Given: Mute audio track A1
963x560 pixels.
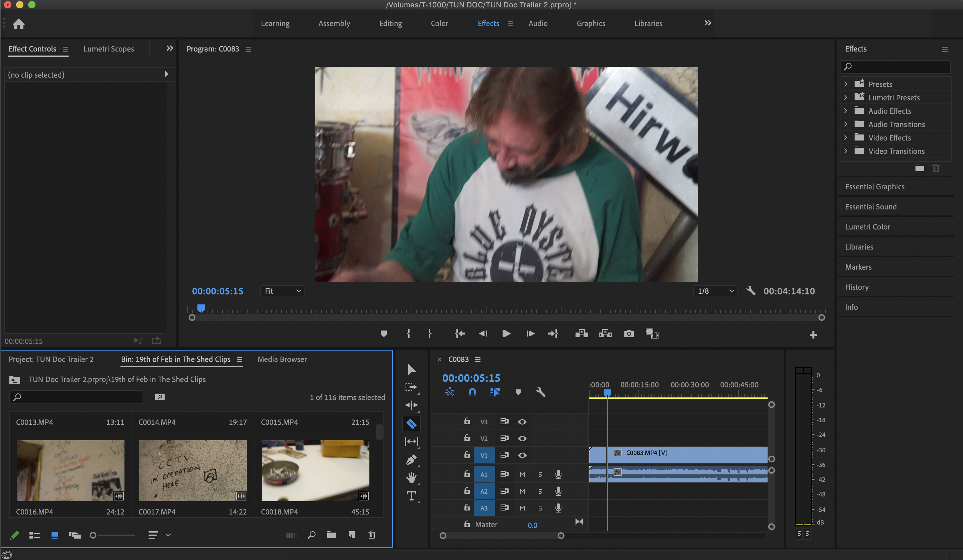Looking at the screenshot, I should [x=522, y=474].
